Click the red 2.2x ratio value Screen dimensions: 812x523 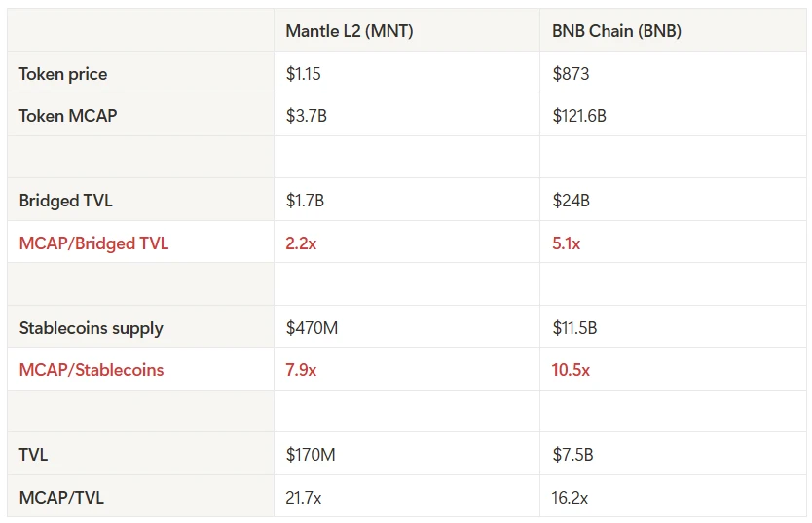[301, 243]
